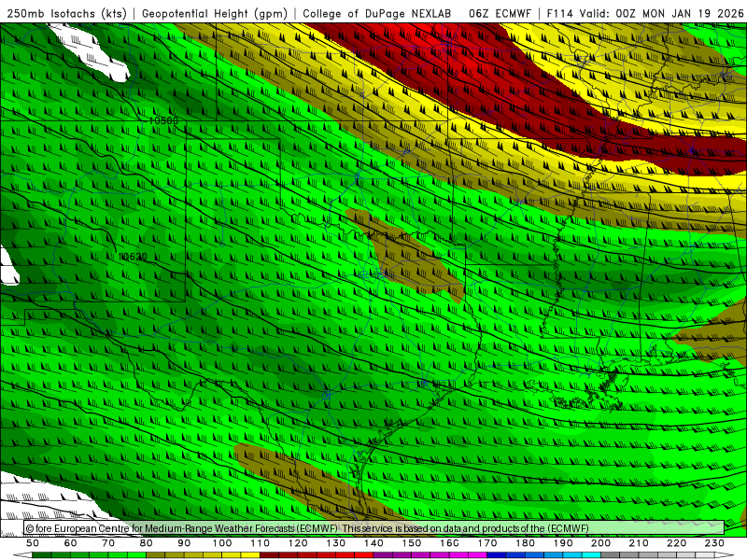The image size is (747, 560).
Task: Click the bright red colorbar swatch below 140
Action: [x=364, y=555]
